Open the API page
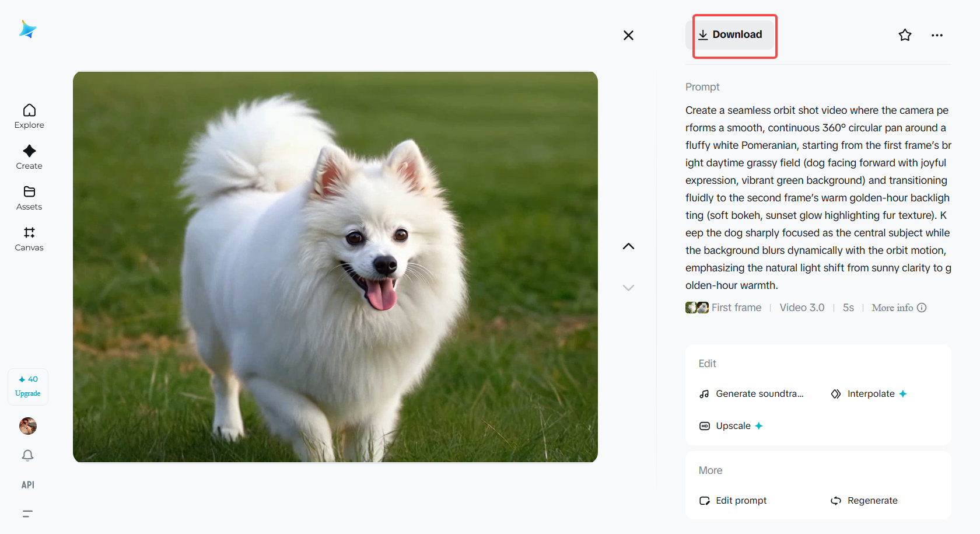This screenshot has height=534, width=980. pos(28,485)
